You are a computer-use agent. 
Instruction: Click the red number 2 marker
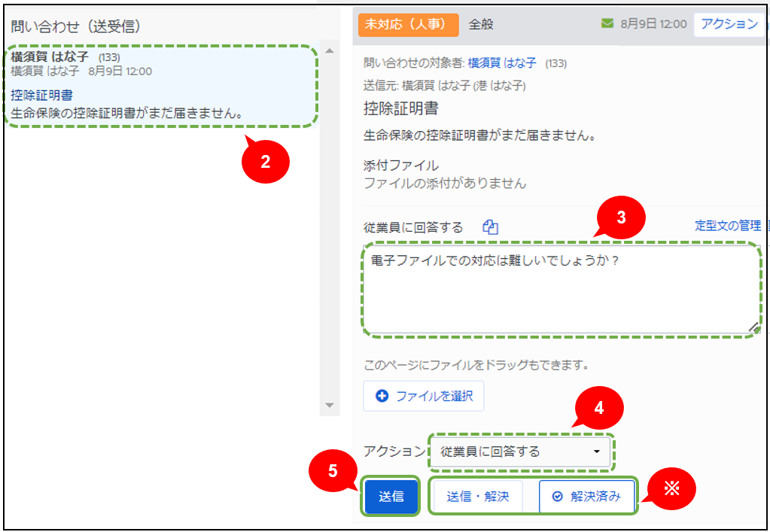pyautogui.click(x=265, y=160)
